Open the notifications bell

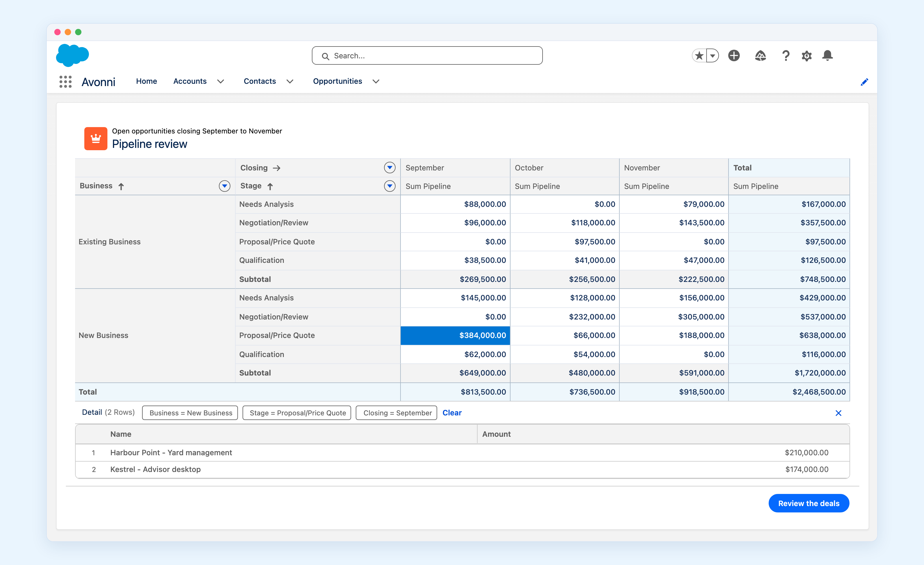[827, 55]
